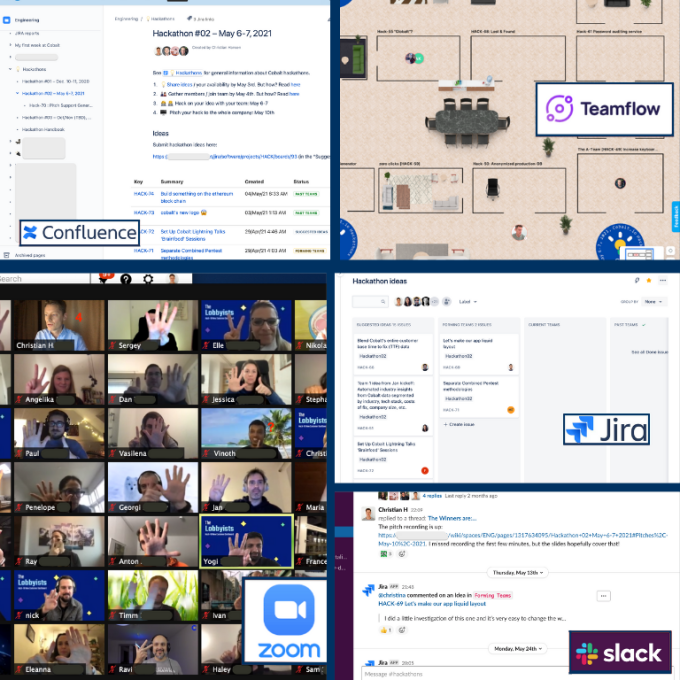Open 'The Winners are:...' thread link
The image size is (680, 680).
[x=452, y=518]
